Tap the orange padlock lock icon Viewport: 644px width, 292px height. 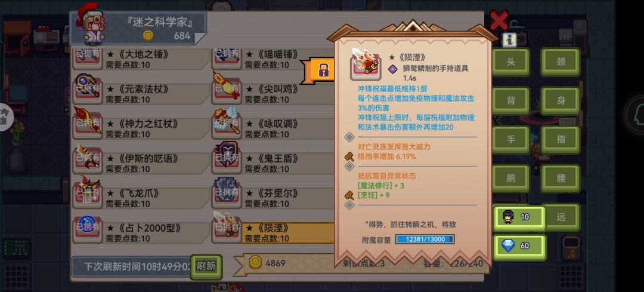[x=324, y=70]
